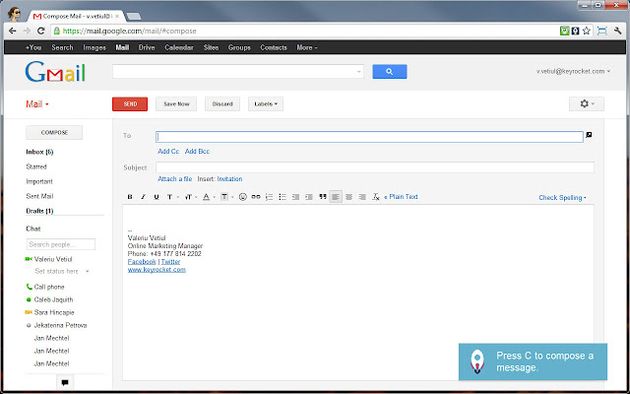Click the blue search button

389,71
